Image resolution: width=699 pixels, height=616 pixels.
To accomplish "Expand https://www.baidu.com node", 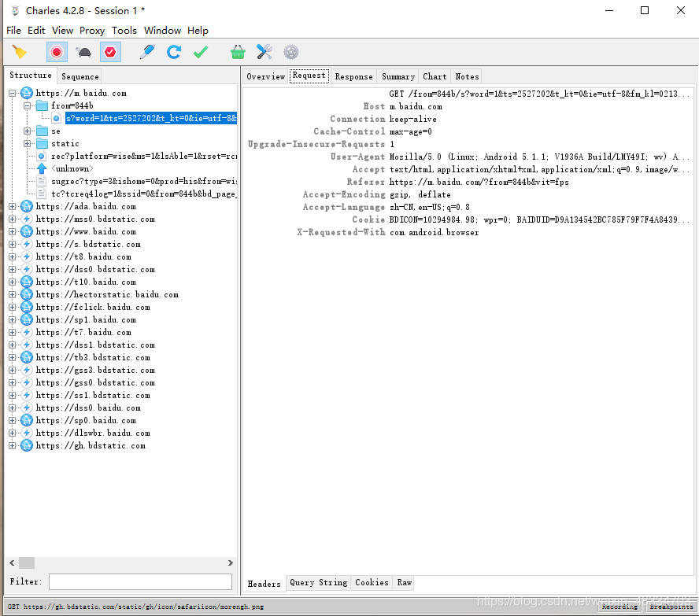I will [12, 231].
